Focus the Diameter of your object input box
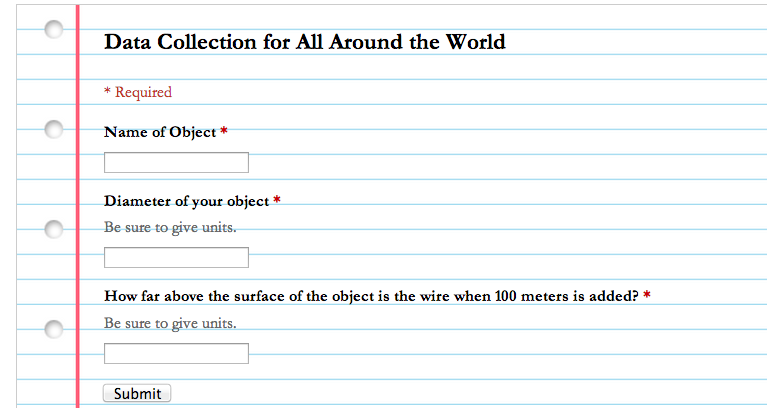767x408 pixels. pos(176,257)
